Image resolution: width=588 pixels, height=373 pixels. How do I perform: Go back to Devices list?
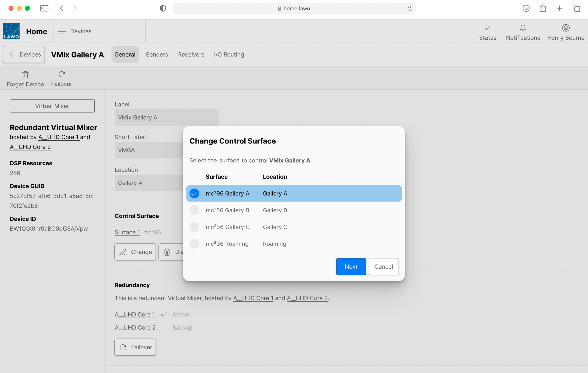[24, 55]
